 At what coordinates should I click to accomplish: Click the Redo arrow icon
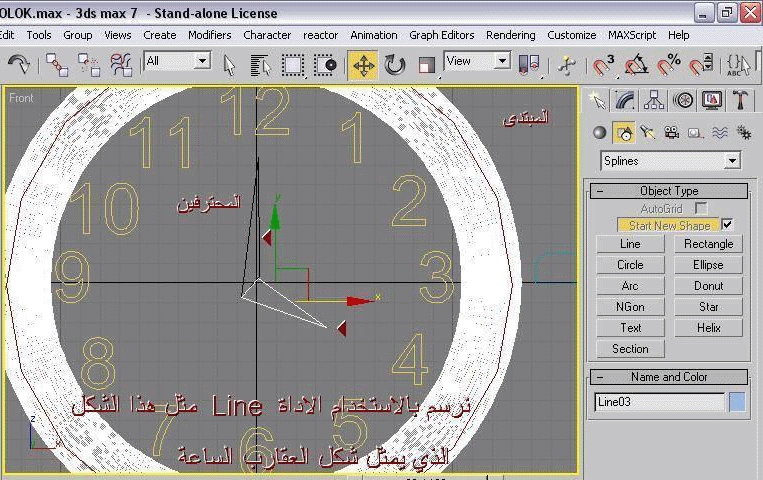point(19,64)
